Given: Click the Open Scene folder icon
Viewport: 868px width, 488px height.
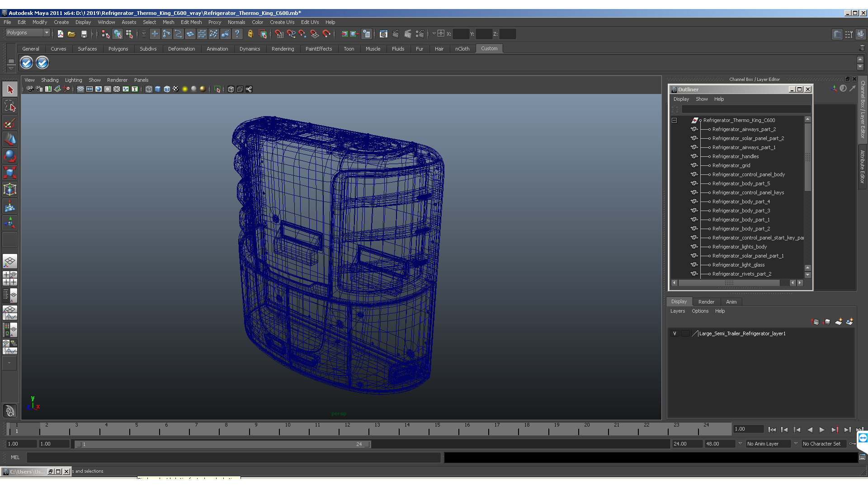Looking at the screenshot, I should 71,34.
